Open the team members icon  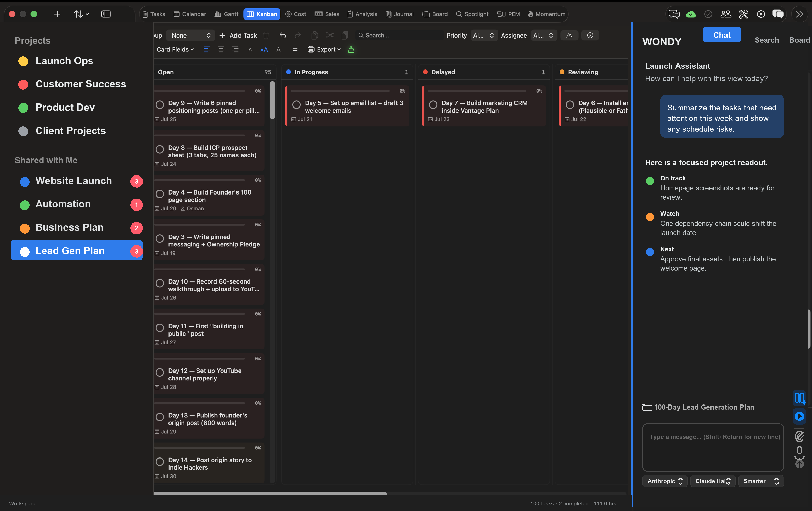click(726, 14)
